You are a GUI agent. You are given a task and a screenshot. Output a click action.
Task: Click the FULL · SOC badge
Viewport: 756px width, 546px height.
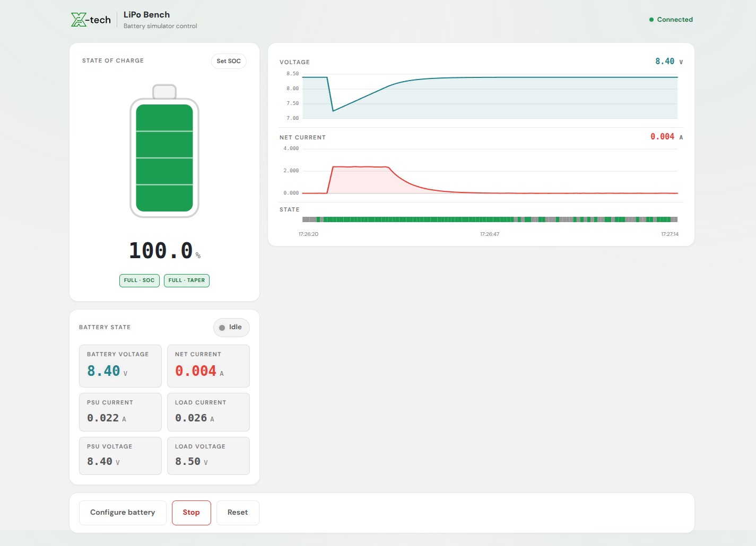tap(140, 280)
